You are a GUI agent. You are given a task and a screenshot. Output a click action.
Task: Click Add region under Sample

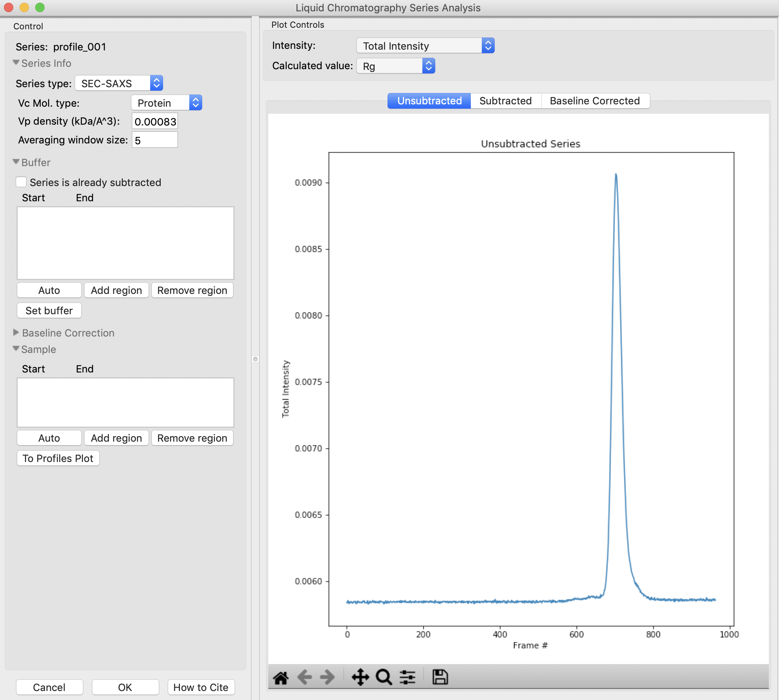pos(117,438)
